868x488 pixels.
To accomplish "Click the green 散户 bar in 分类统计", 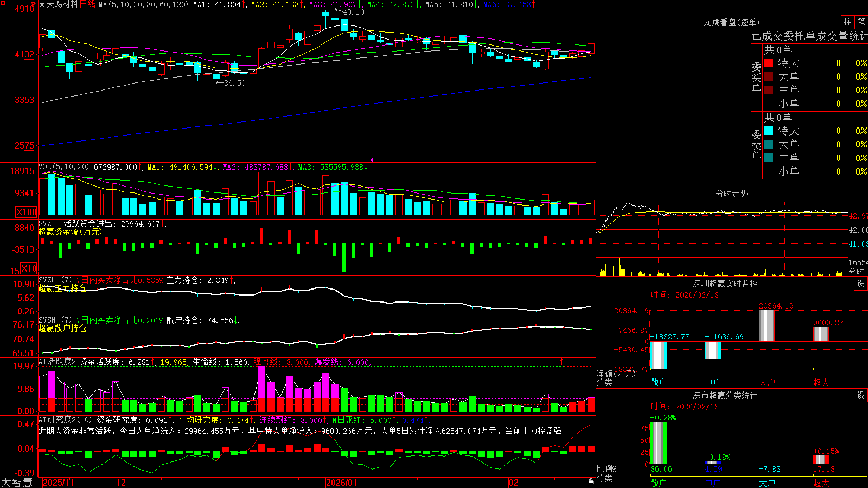I will [659, 443].
